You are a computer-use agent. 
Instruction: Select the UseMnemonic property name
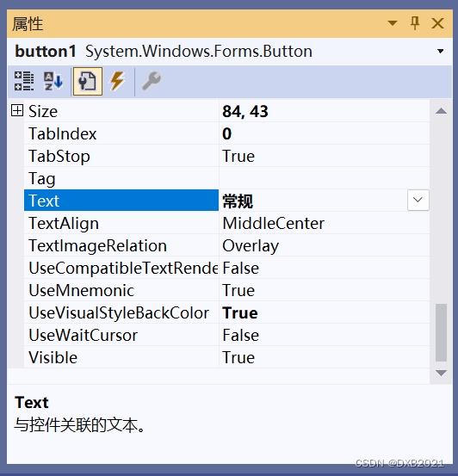(82, 291)
